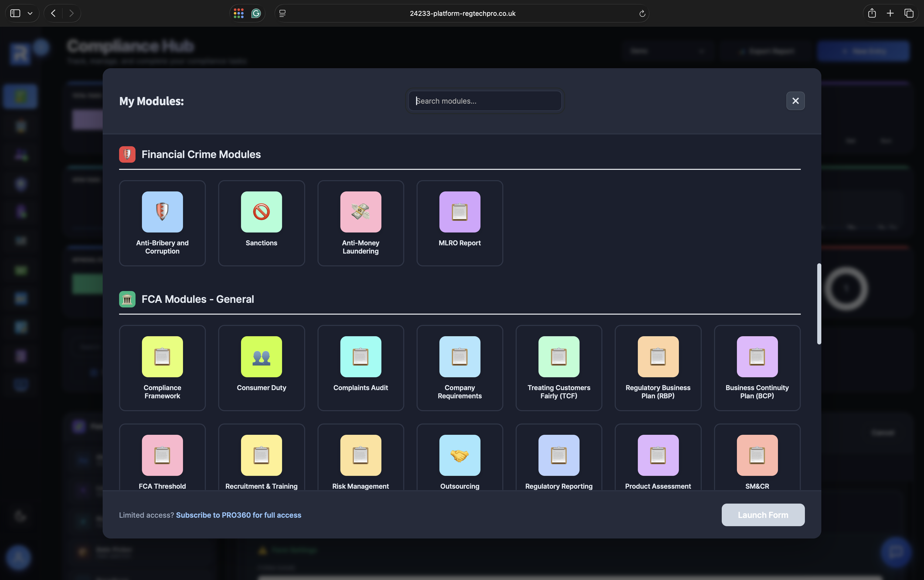The width and height of the screenshot is (924, 580).
Task: Click the modules list scrollbar
Action: click(x=819, y=303)
